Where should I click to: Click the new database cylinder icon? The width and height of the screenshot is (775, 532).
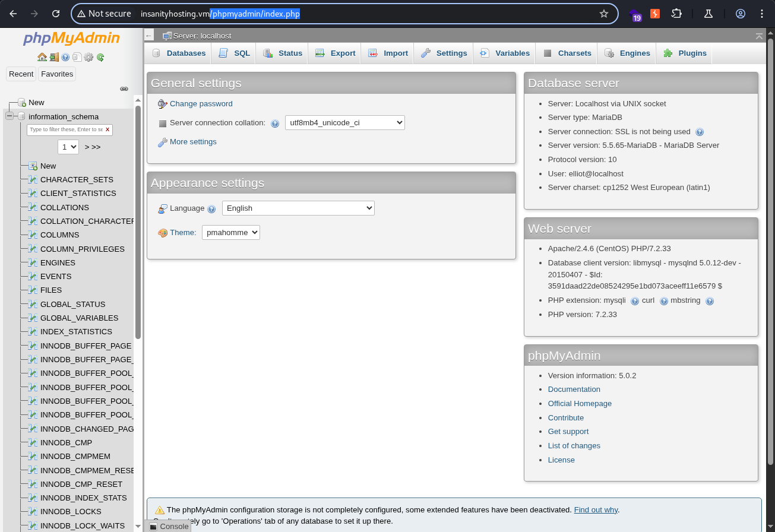tap(22, 103)
